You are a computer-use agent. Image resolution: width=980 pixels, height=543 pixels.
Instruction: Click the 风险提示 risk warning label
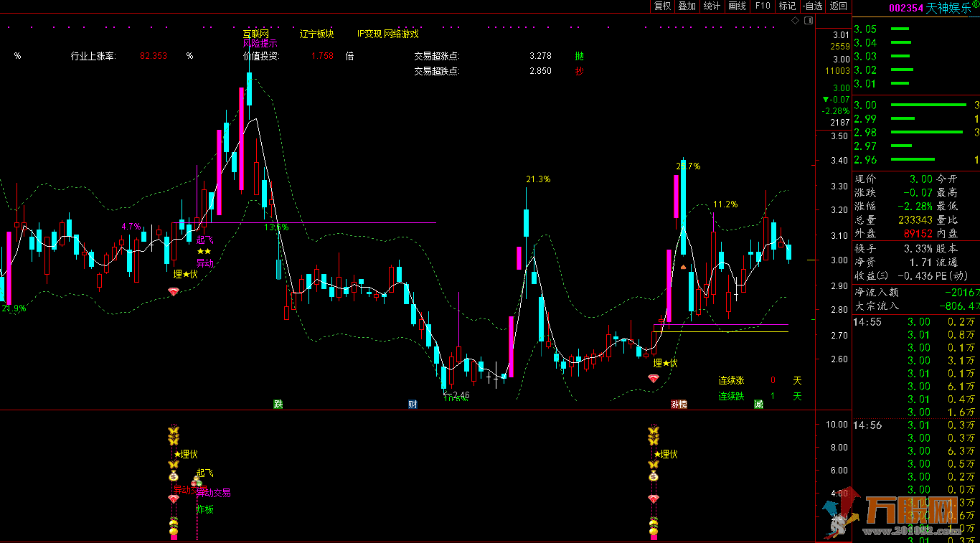coord(260,43)
